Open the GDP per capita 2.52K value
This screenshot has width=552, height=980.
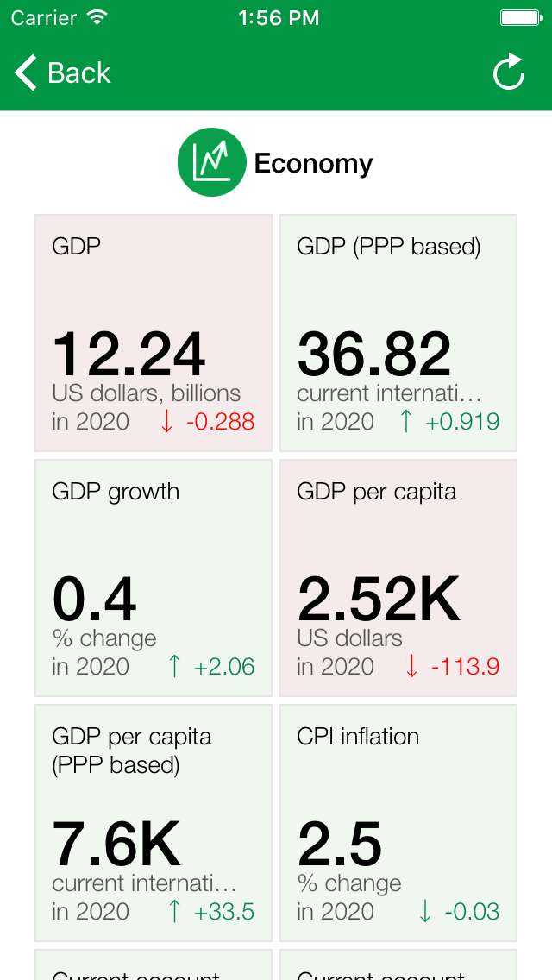point(379,599)
